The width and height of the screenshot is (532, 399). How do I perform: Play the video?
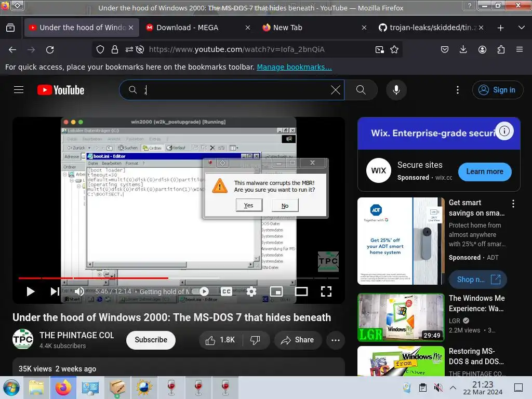31,291
